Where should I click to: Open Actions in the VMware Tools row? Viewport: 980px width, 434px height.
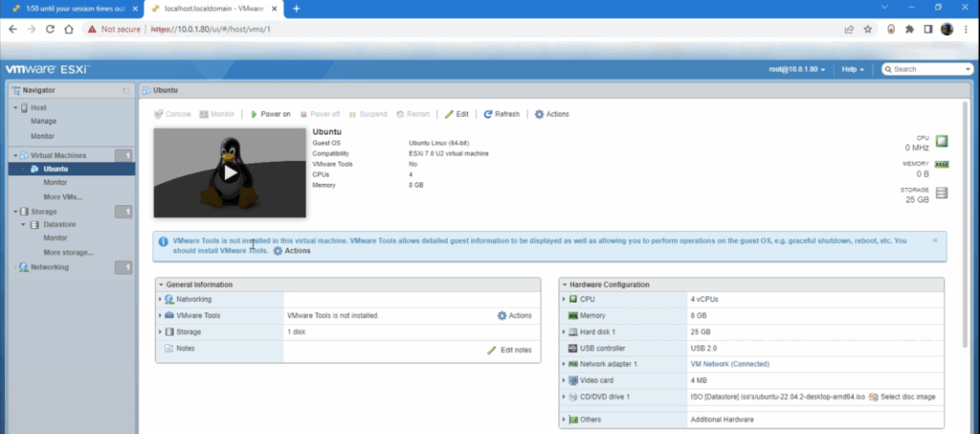click(514, 316)
